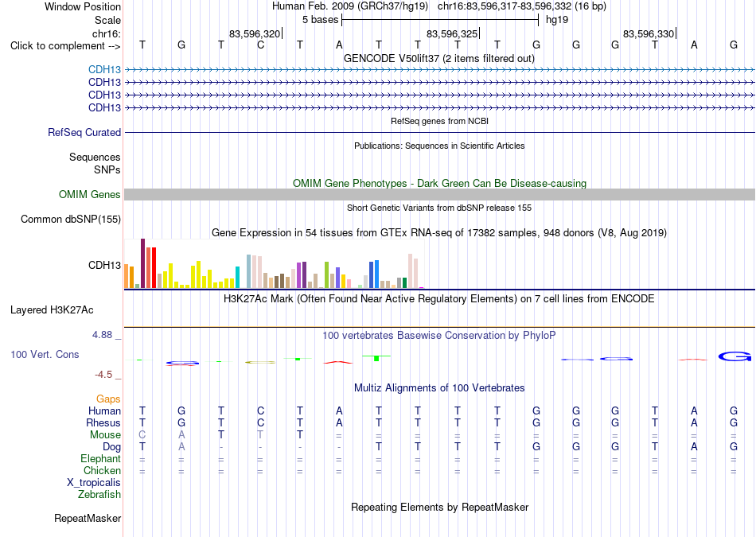The image size is (756, 537).
Task: Open the OMIM Genes track label
Action: 90,194
